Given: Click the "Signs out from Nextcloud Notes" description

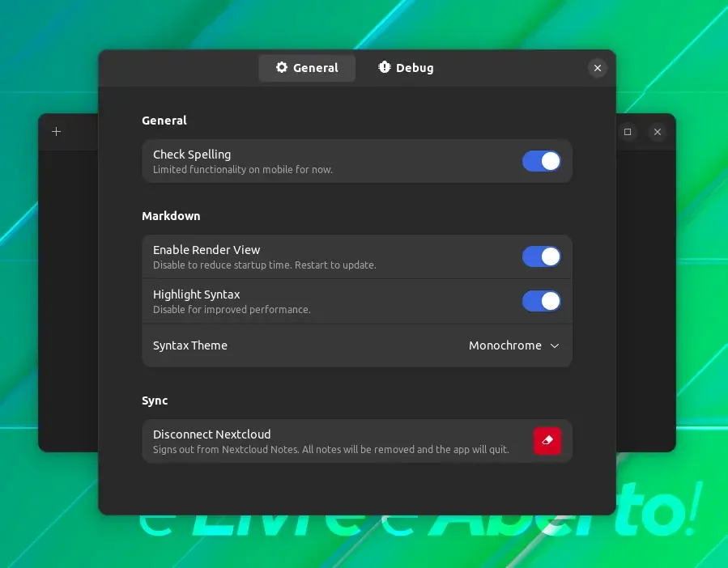Looking at the screenshot, I should point(331,450).
